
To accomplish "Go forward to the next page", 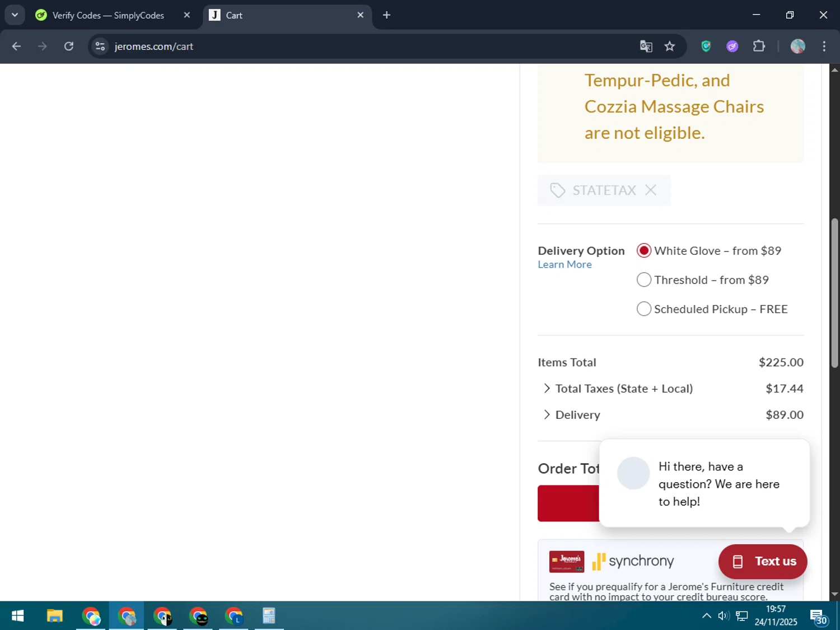I will 43,46.
